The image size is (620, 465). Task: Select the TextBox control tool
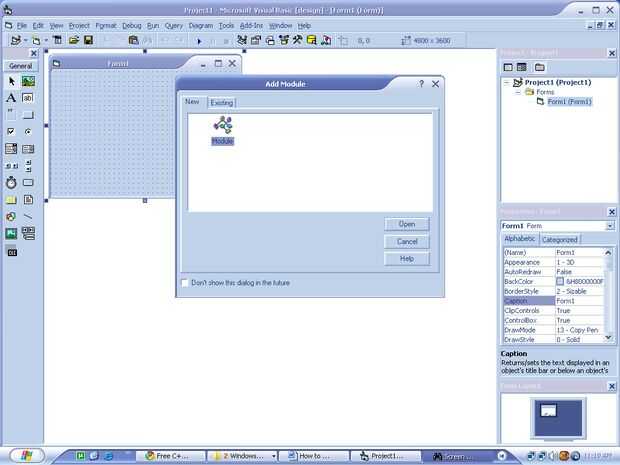28,98
